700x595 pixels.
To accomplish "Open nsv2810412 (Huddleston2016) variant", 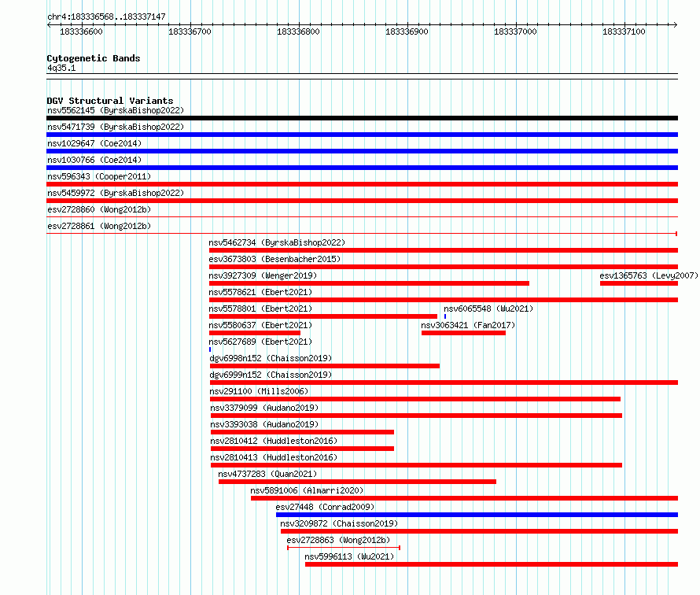I will coord(274,441).
